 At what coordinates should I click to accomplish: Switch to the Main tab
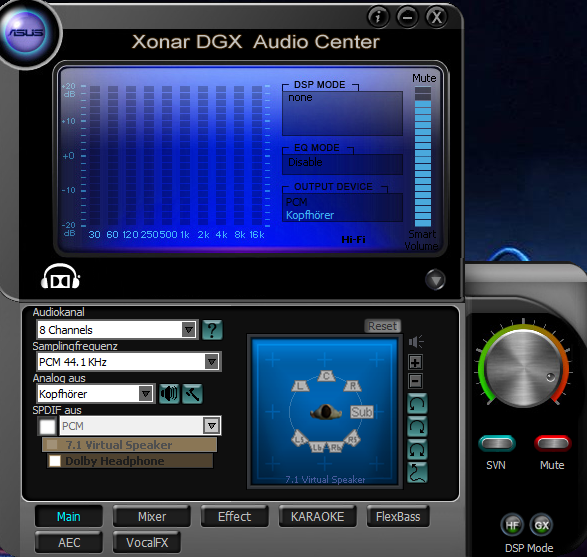coord(69,517)
